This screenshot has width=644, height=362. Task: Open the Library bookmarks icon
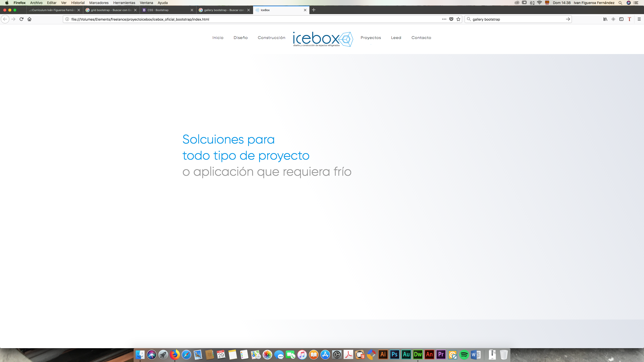pyautogui.click(x=605, y=19)
